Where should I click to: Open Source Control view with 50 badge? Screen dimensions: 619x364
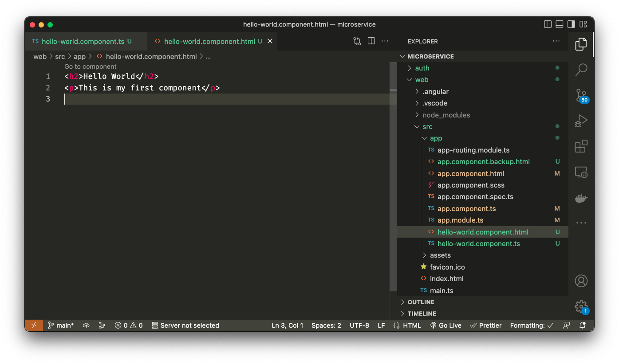581,95
